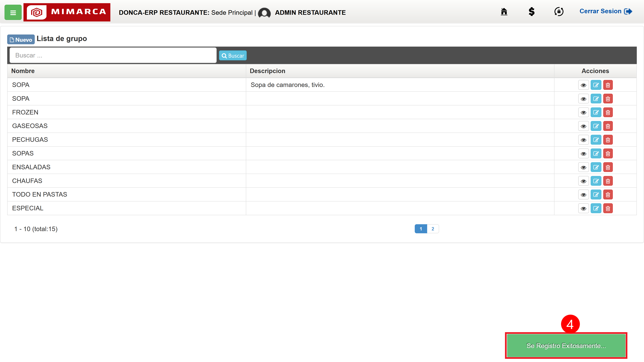Select the TODO EN PASTAS name cell
The height and width of the screenshot is (362, 644).
click(126, 194)
